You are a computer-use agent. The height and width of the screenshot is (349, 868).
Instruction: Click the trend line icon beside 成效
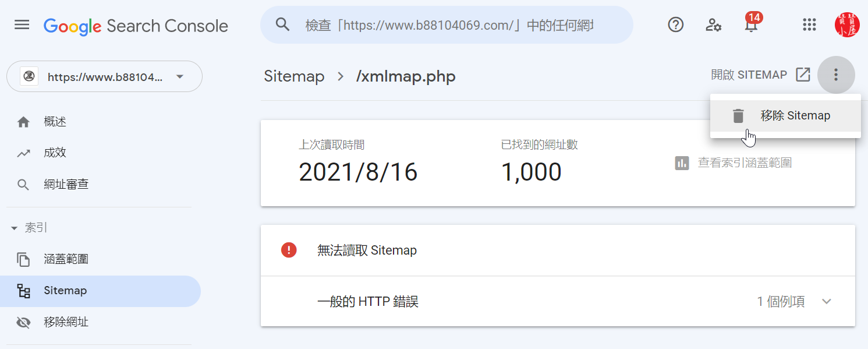pyautogui.click(x=23, y=153)
